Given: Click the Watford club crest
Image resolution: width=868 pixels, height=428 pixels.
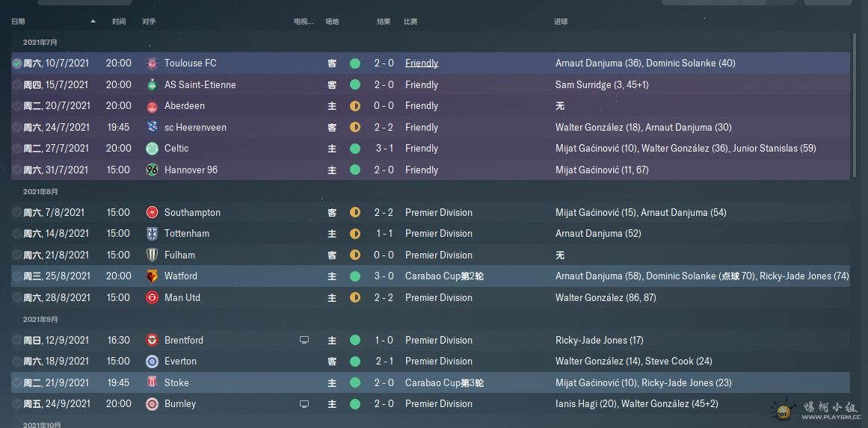Looking at the screenshot, I should 152,276.
